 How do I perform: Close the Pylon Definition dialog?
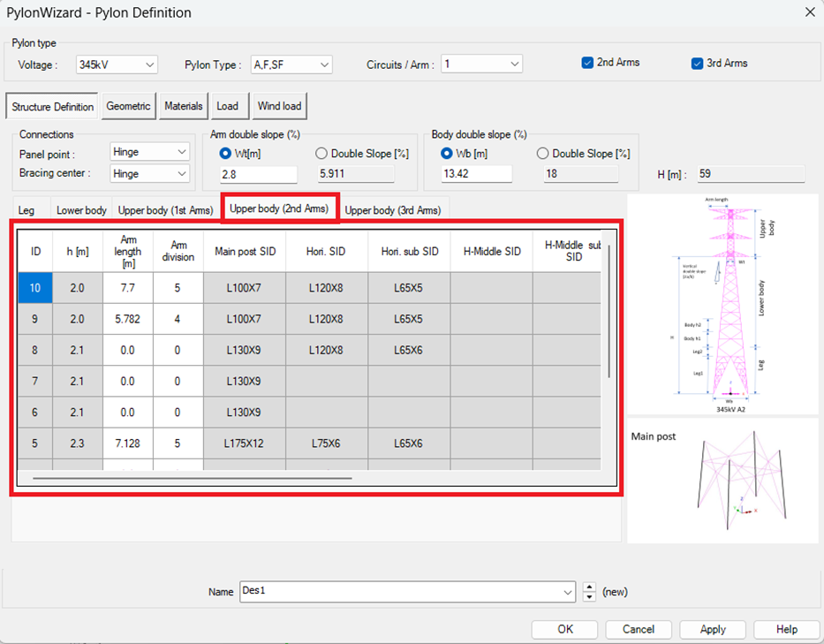[810, 12]
